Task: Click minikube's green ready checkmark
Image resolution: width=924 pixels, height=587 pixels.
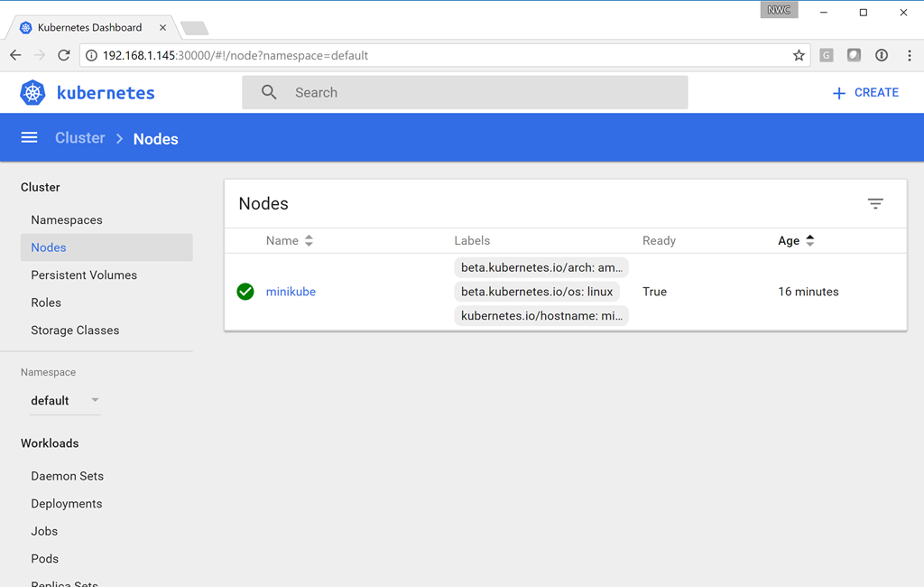Action: click(x=245, y=292)
